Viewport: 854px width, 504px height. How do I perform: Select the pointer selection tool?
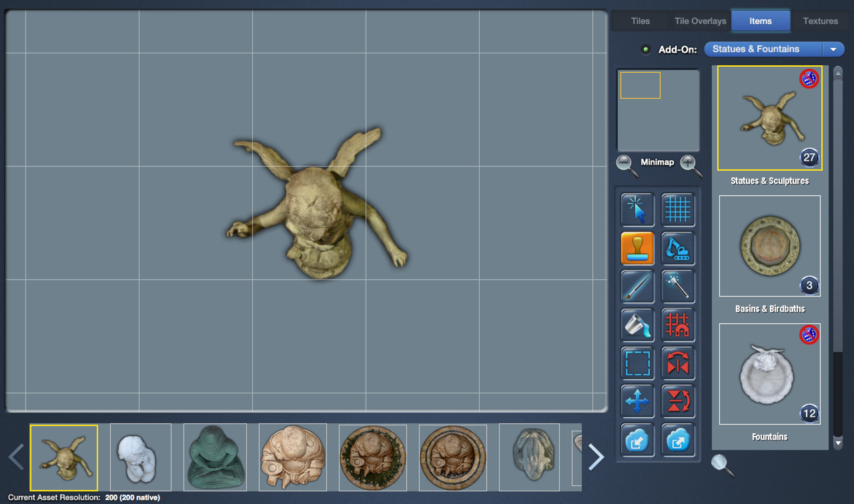click(637, 210)
